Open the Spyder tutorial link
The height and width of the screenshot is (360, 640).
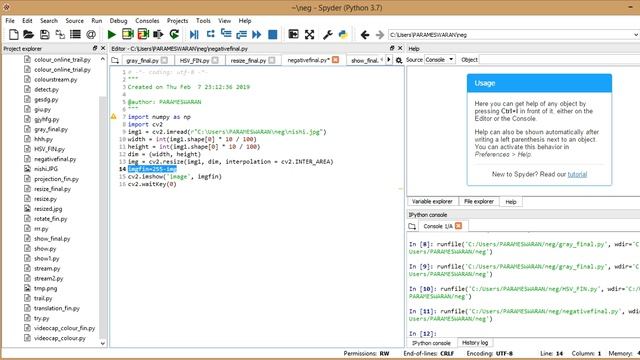(x=577, y=174)
